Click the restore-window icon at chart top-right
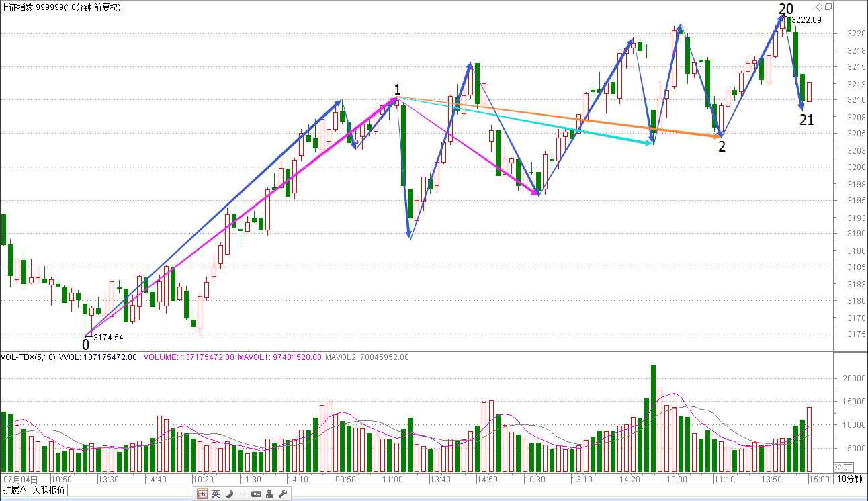 pyautogui.click(x=828, y=7)
